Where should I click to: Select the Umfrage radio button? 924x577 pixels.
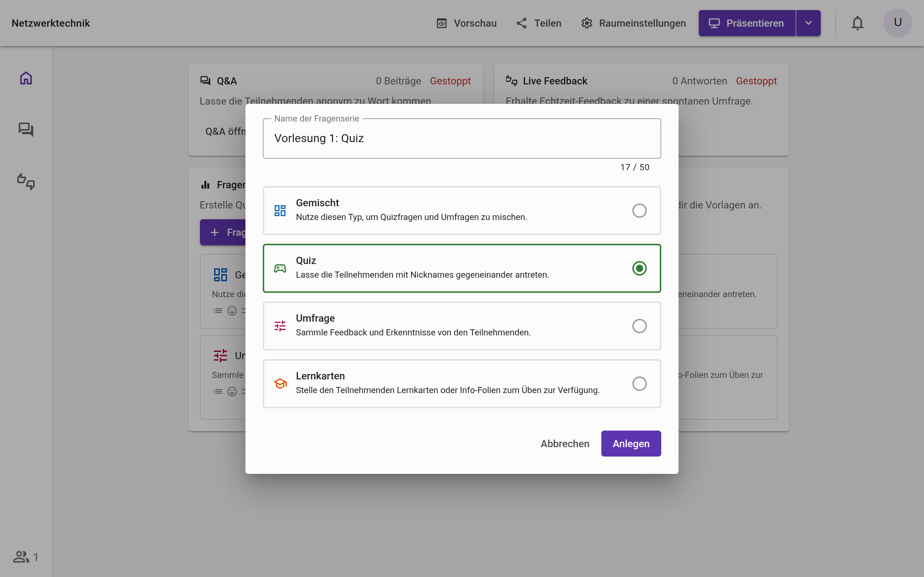(x=639, y=326)
